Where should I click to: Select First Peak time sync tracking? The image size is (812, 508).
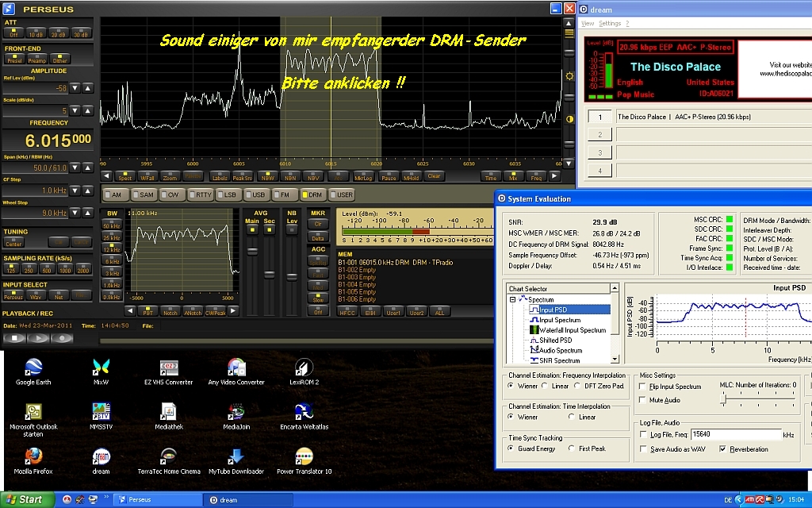click(x=572, y=448)
